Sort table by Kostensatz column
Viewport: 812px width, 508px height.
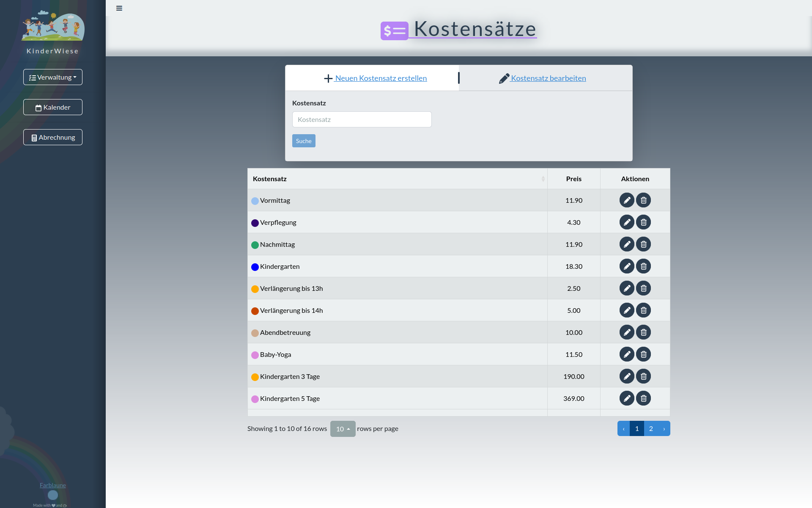click(x=397, y=179)
